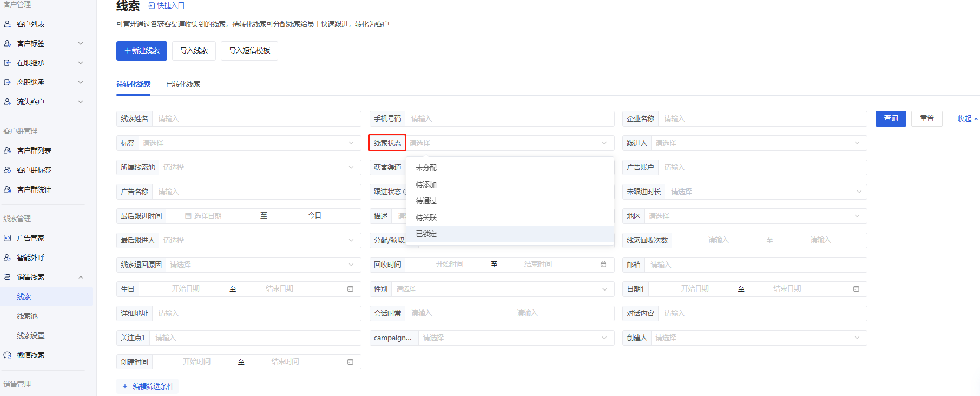This screenshot has width=980, height=396.
Task: Go to 客户群列表
Action: pyautogui.click(x=34, y=150)
